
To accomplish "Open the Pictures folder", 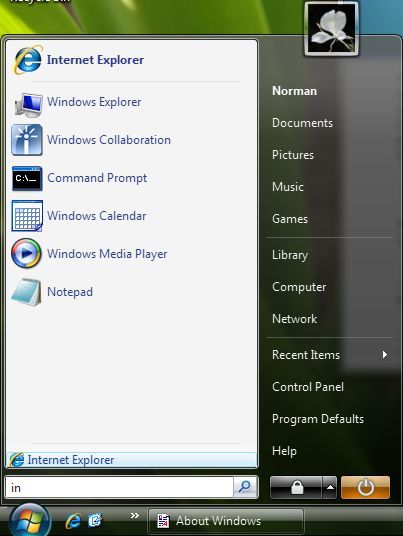I will click(x=293, y=155).
